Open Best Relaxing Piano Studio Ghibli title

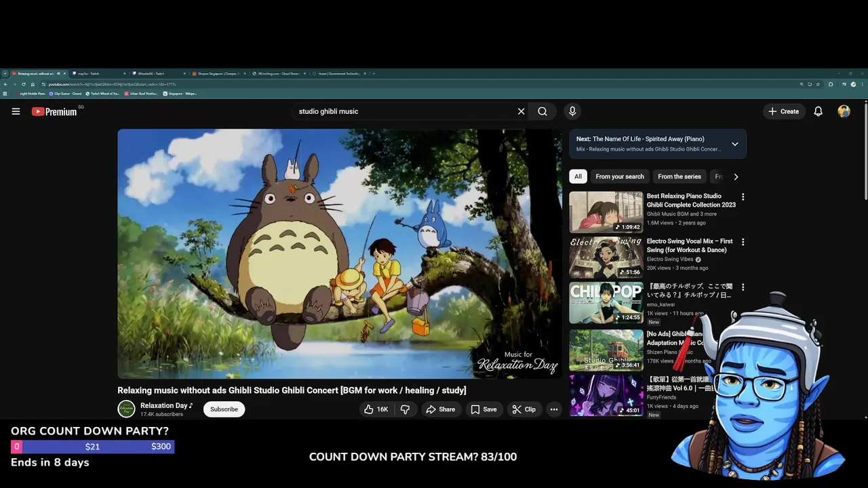[691, 200]
